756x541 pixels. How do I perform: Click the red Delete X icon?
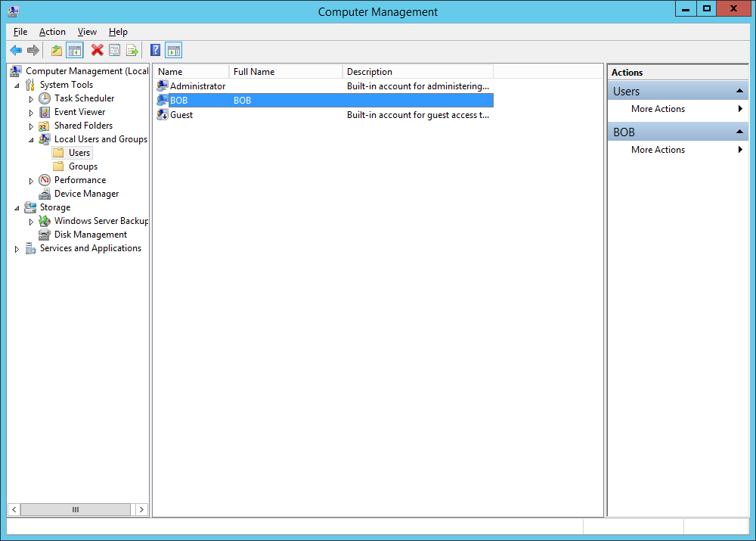pos(97,51)
